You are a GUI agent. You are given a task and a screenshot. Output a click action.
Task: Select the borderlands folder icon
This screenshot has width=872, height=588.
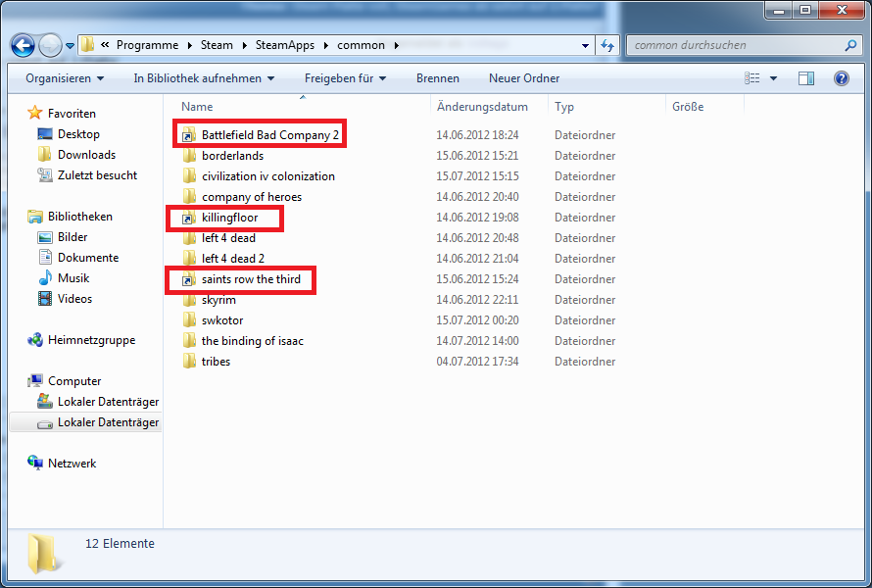[x=189, y=155]
